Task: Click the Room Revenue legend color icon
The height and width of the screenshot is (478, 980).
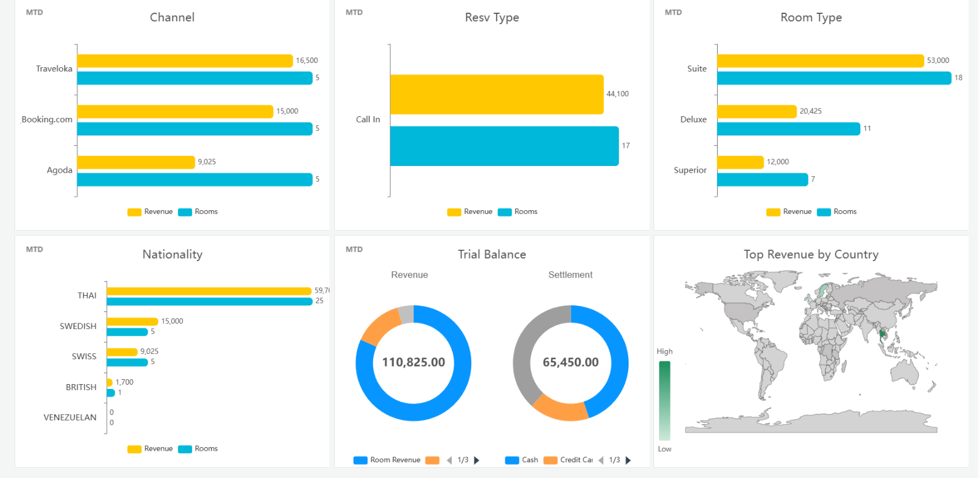Action: click(x=360, y=460)
